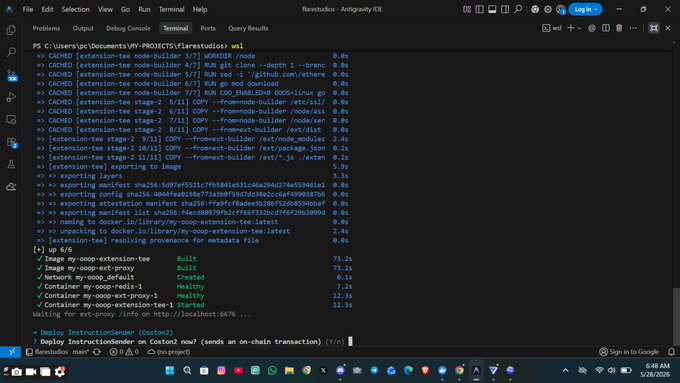Open the Search view in the activity bar
The width and height of the screenshot is (680, 383).
coord(11,52)
